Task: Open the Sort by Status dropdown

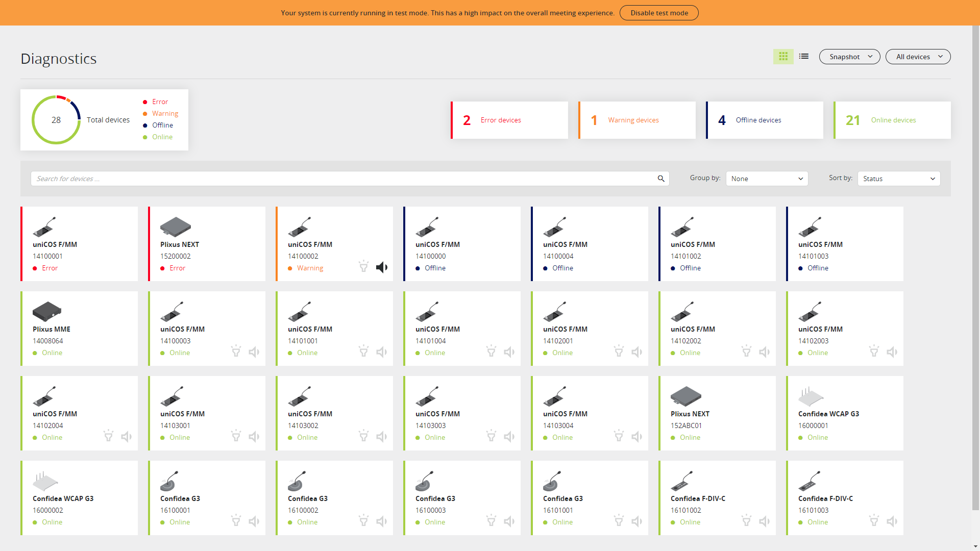Action: [899, 179]
